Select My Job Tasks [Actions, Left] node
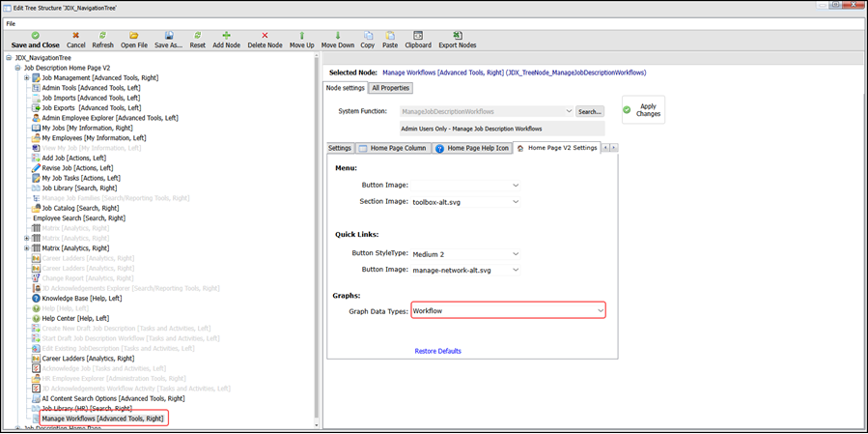 pyautogui.click(x=81, y=178)
